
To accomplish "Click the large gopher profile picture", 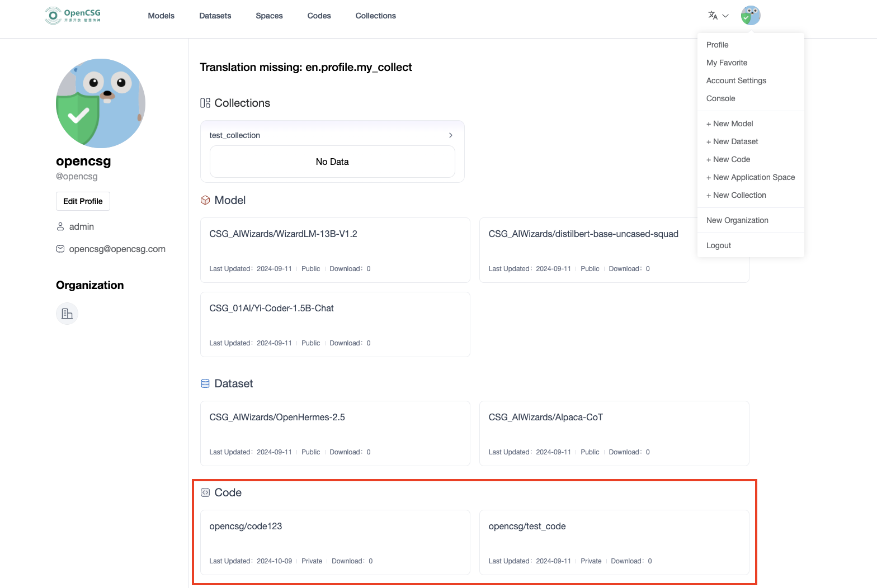I will (x=101, y=103).
